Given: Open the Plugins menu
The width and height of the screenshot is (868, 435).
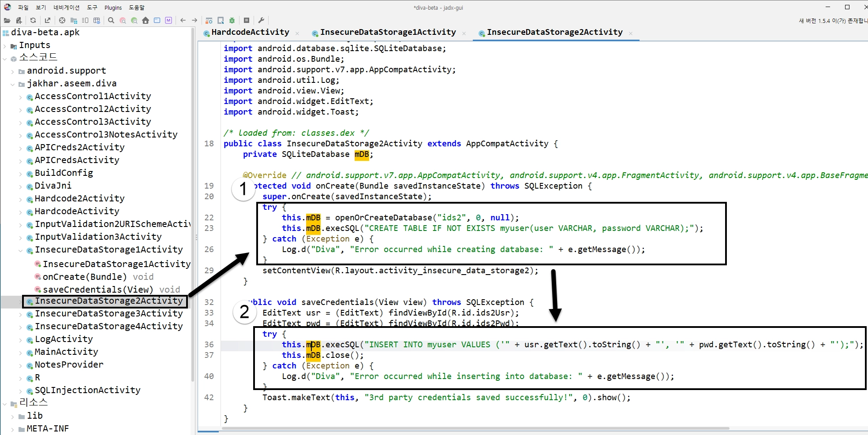Looking at the screenshot, I should tap(113, 7).
